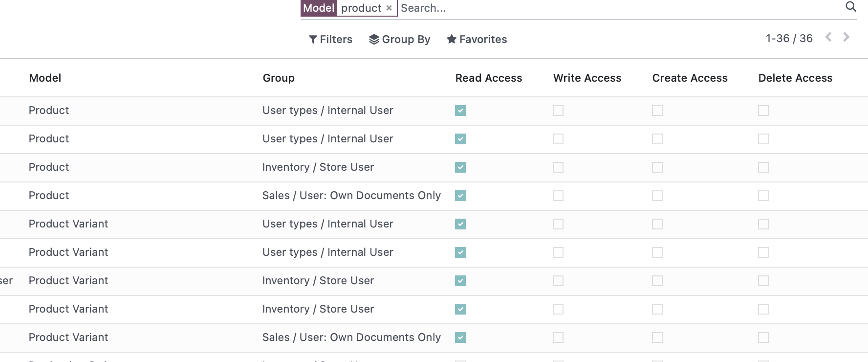Image resolution: width=868 pixels, height=362 pixels.
Task: Open the Favorites menu
Action: (477, 40)
